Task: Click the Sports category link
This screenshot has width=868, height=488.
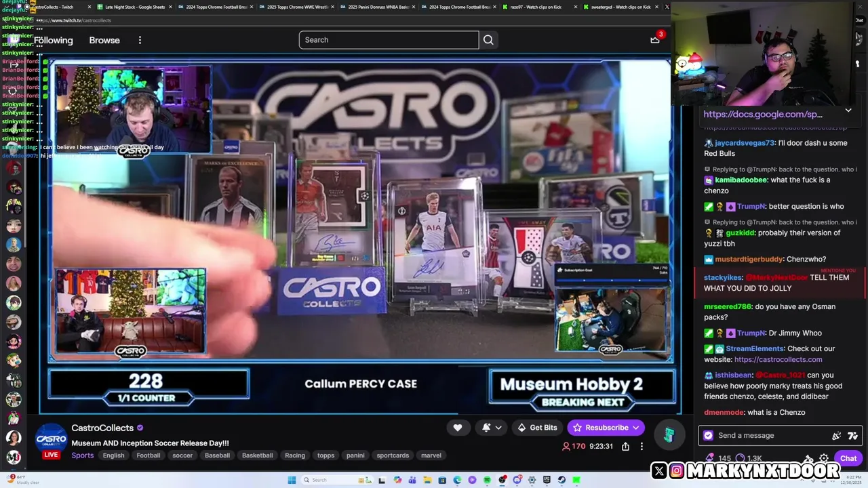Action: (x=83, y=455)
